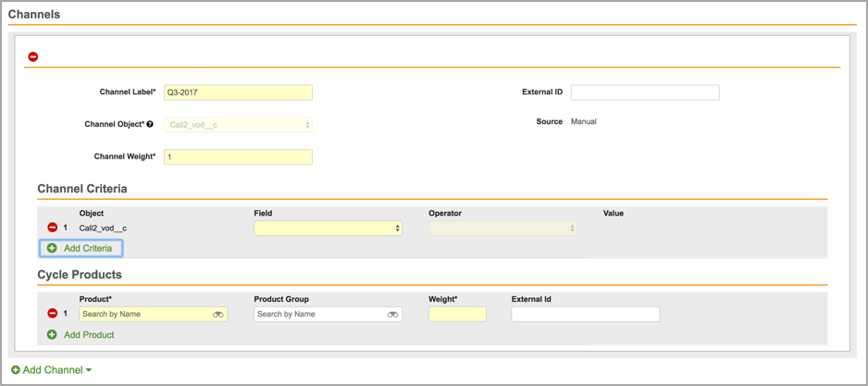Click the Add Channel link
The image size is (868, 386).
coord(53,370)
